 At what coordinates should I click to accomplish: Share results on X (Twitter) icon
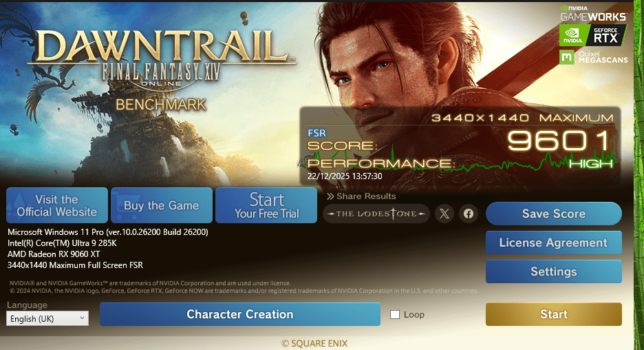click(x=444, y=214)
